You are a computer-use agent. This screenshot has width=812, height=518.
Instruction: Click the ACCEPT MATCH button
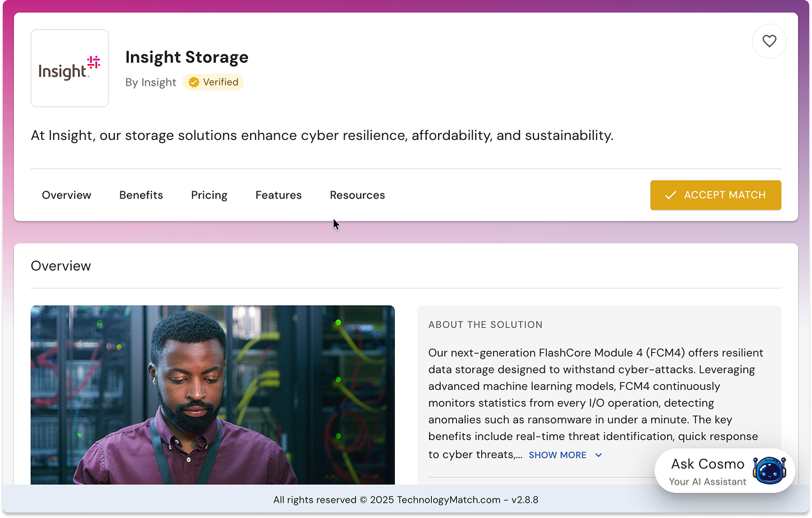point(716,195)
